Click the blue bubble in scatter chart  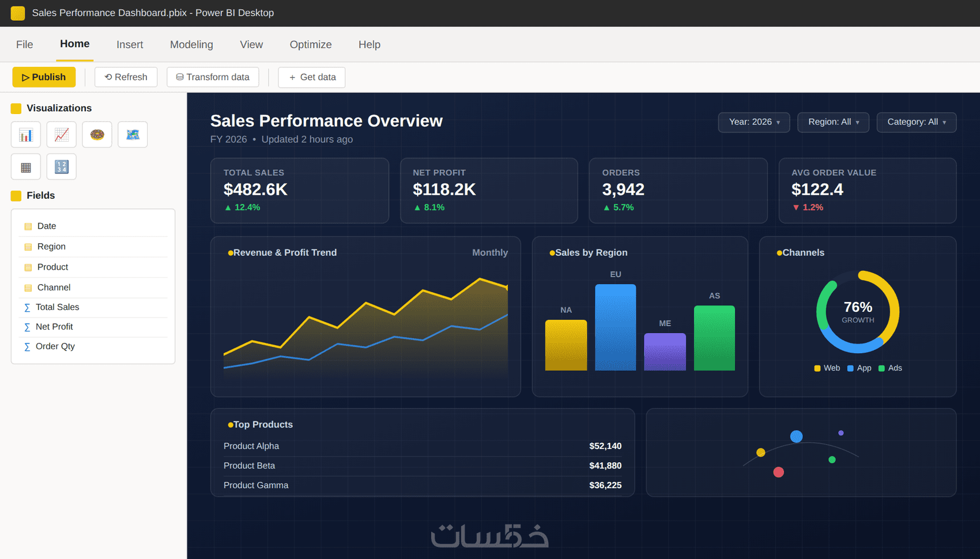pyautogui.click(x=796, y=436)
